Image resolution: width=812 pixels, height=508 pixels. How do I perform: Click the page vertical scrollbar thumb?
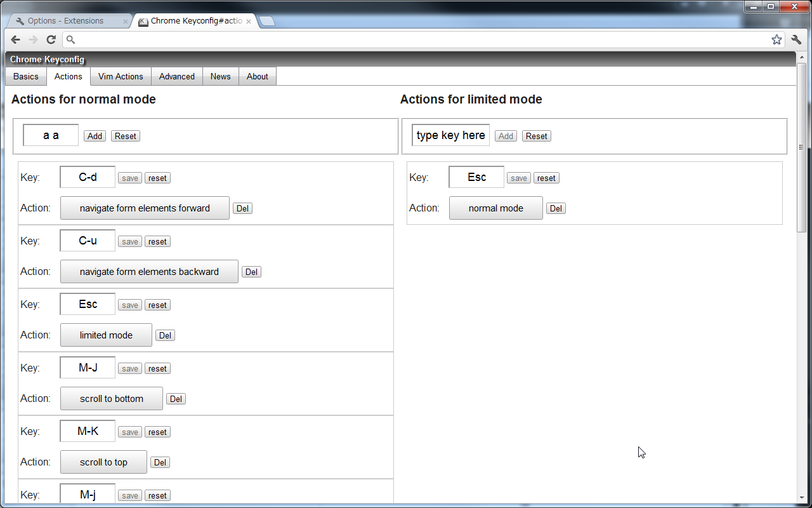pos(801,147)
